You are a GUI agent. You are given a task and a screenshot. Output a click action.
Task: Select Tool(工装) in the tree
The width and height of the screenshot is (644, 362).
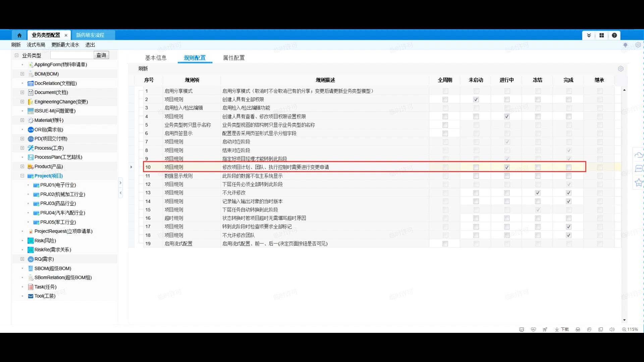click(45, 296)
